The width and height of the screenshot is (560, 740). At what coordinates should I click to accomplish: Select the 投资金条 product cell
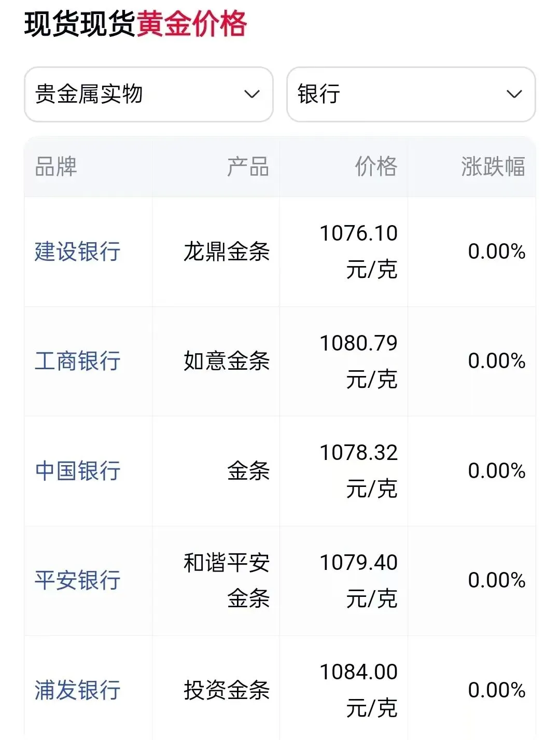[227, 690]
